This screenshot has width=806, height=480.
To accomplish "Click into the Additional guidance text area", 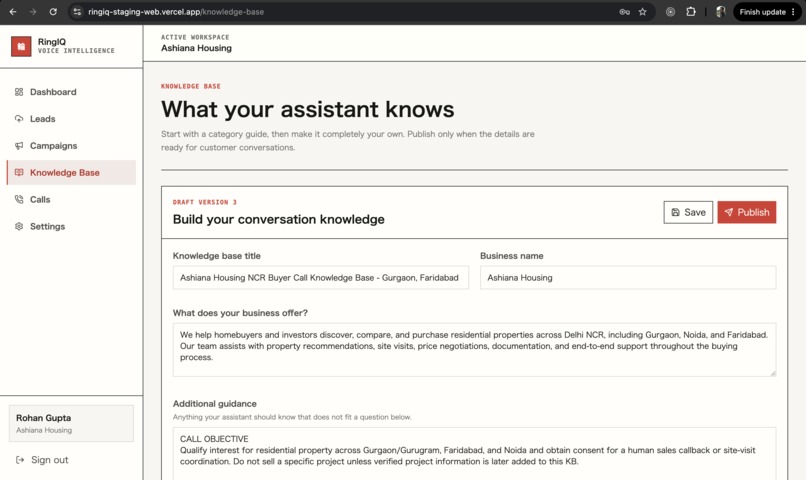I will (x=474, y=453).
